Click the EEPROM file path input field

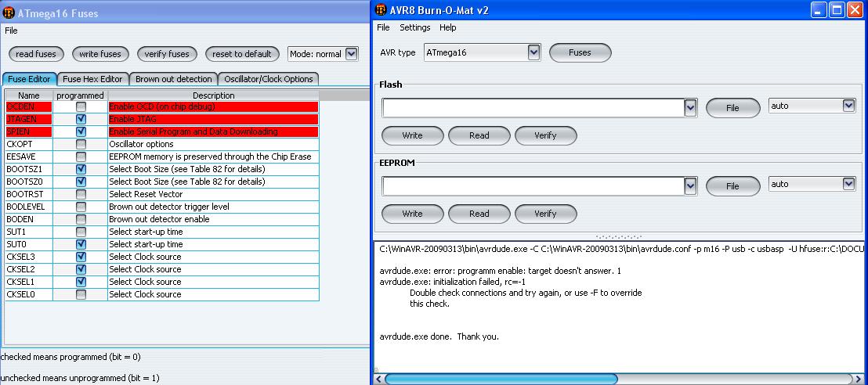(x=533, y=186)
